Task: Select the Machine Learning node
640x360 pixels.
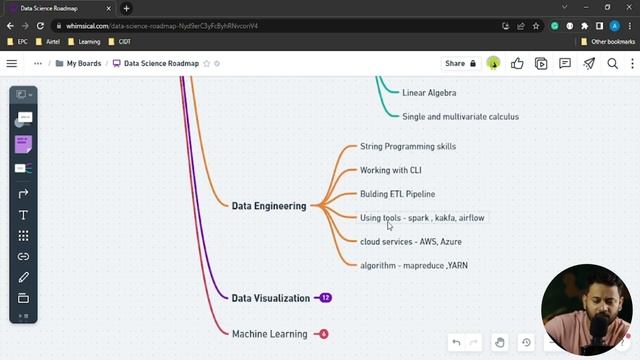Action: coord(269,334)
